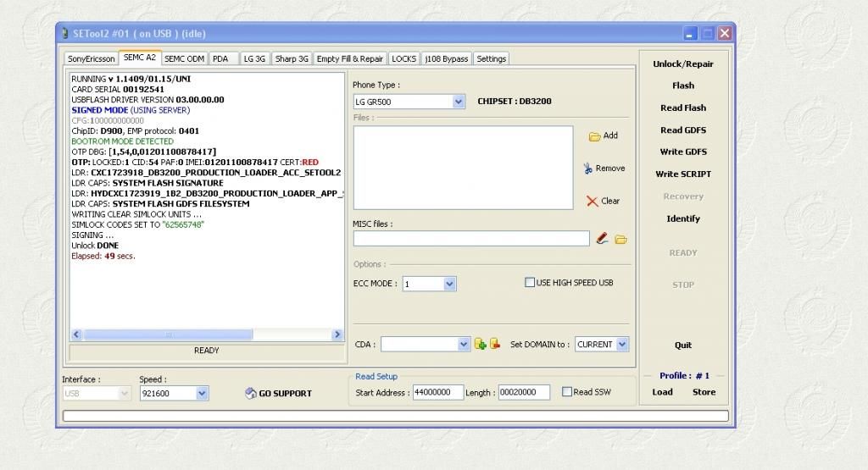The width and height of the screenshot is (868, 470).
Task: Open the disabled Interface dropdown
Action: pyautogui.click(x=125, y=393)
